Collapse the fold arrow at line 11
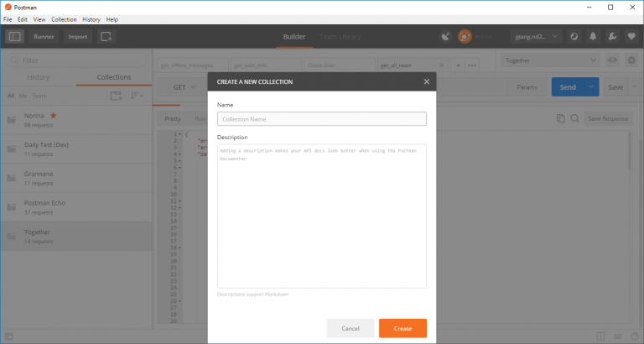Image resolution: width=644 pixels, height=344 pixels. point(179,201)
